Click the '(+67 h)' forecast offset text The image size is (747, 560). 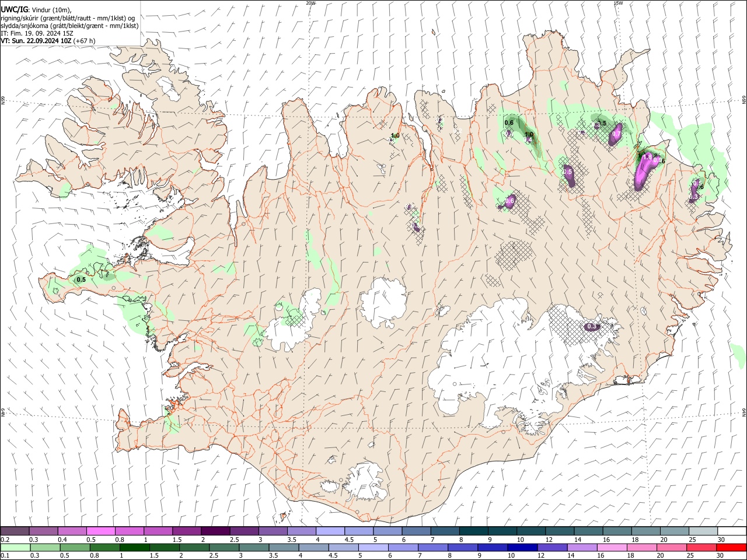point(85,41)
